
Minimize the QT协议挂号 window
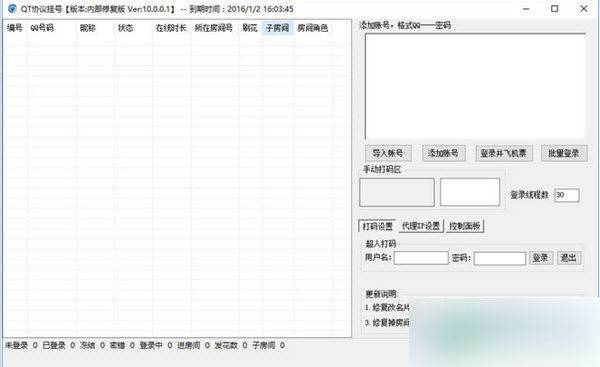[x=527, y=9]
